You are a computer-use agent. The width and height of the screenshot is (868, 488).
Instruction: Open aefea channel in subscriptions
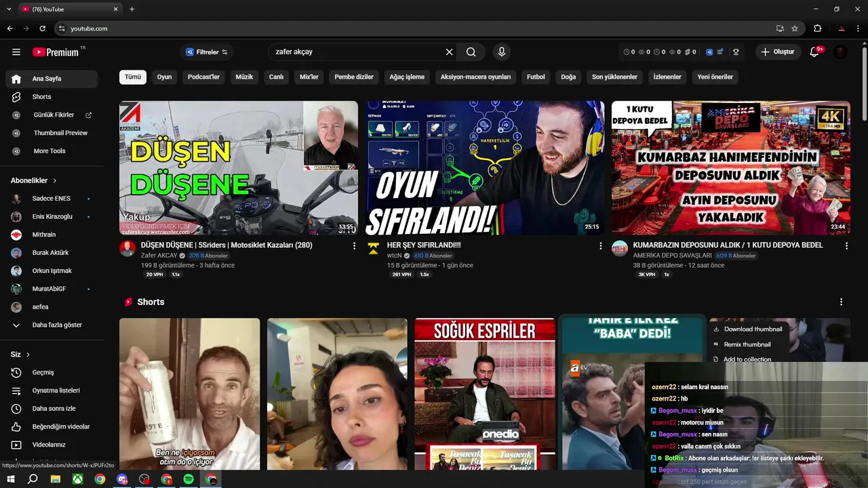[52, 307]
